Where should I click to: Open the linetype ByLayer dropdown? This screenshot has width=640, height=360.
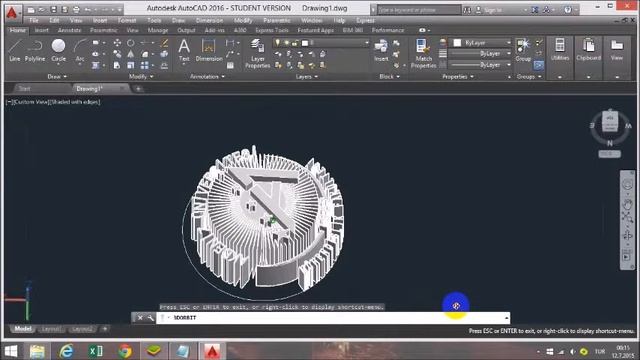[480, 65]
